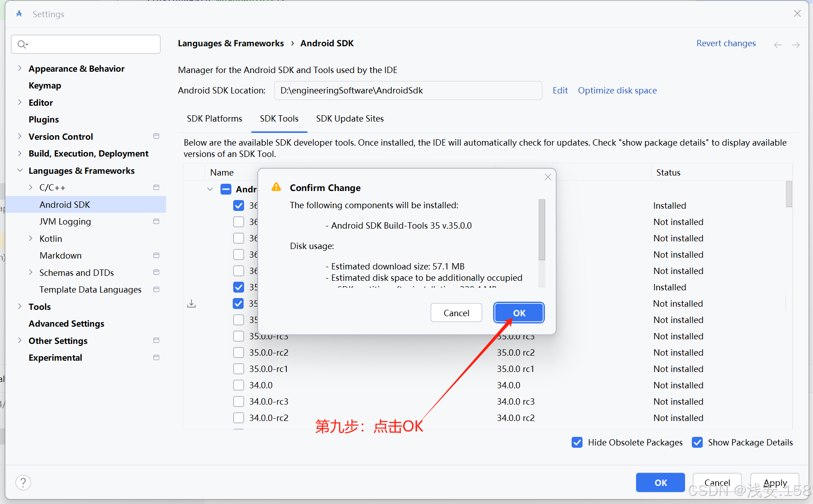Check the 34.0.0-rc2 build tools checkbox

click(239, 418)
